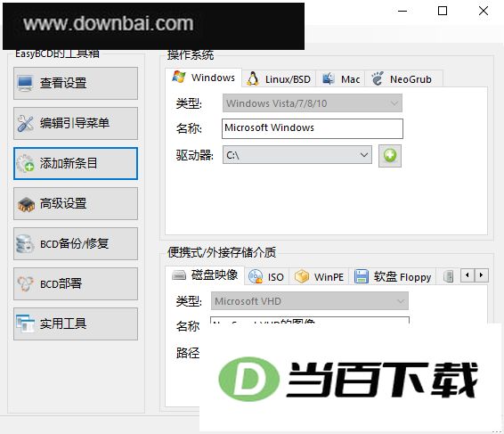Click the ISO disc icon
Viewport: 504px width, 434px height.
click(256, 276)
